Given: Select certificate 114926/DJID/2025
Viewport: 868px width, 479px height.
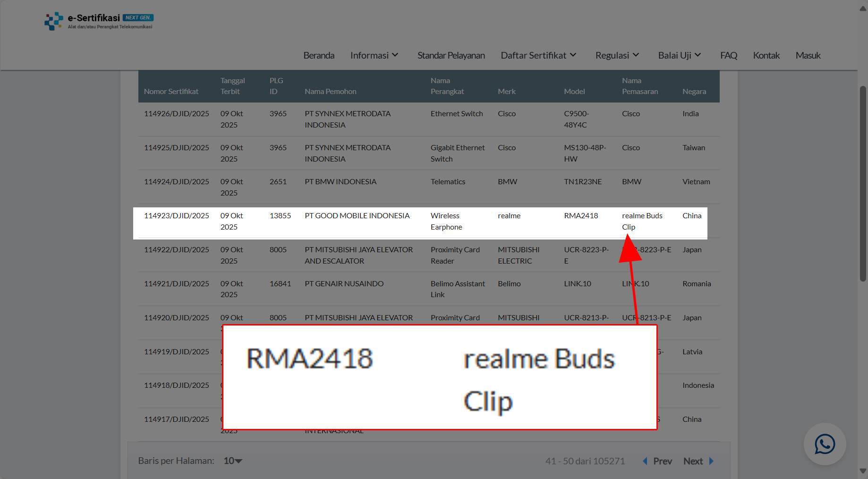Looking at the screenshot, I should [177, 113].
